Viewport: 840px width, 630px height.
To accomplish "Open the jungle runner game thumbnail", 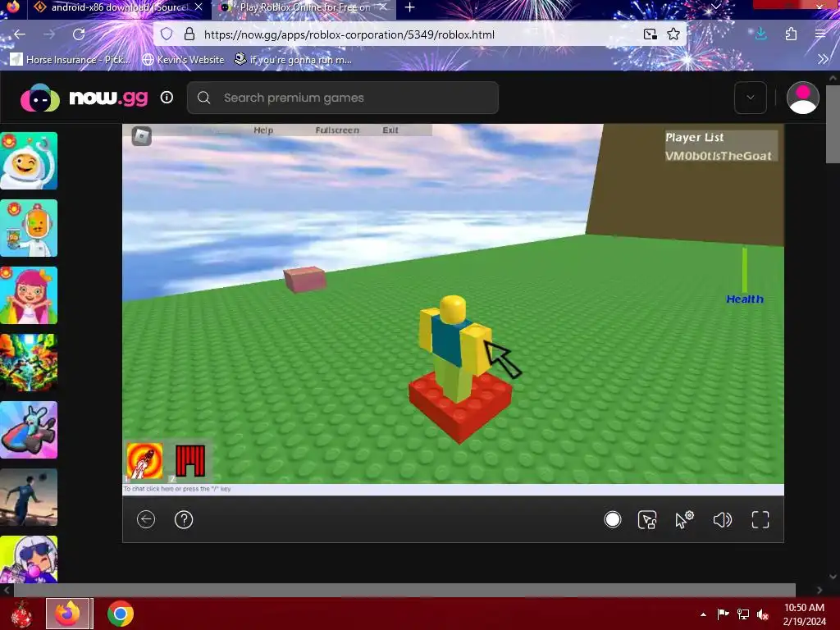I will 29,363.
